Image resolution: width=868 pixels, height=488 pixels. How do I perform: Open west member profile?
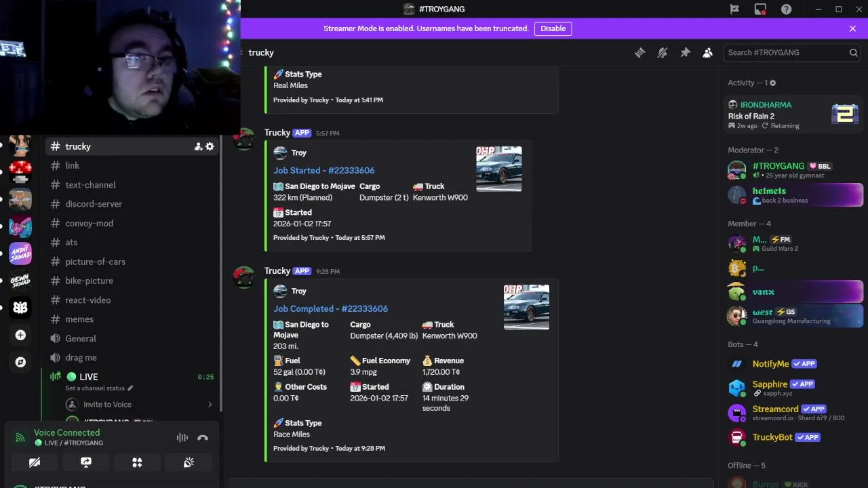(793, 316)
